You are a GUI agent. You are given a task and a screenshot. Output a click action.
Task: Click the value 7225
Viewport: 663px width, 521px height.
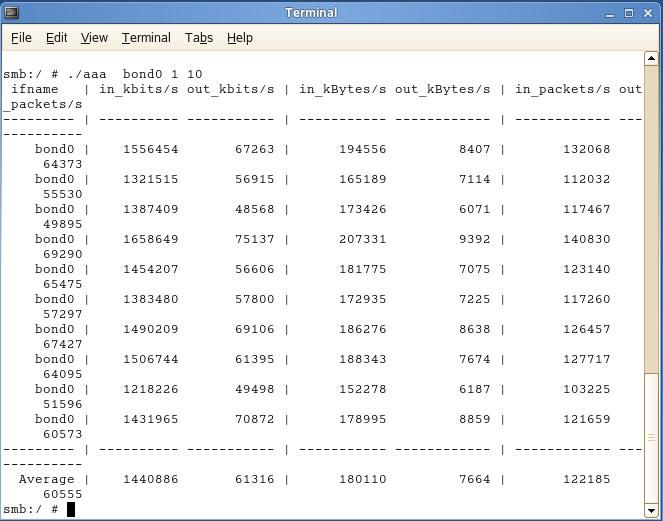click(x=474, y=299)
